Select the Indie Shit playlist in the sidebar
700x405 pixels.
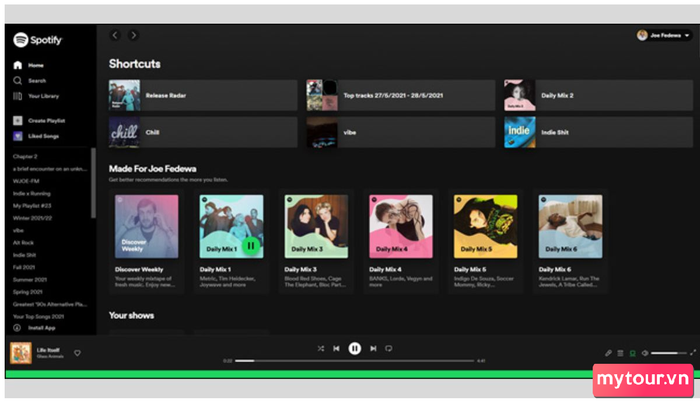[24, 255]
